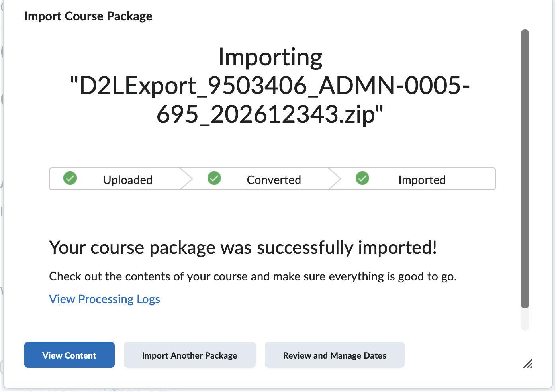Click the View Content button

point(69,355)
